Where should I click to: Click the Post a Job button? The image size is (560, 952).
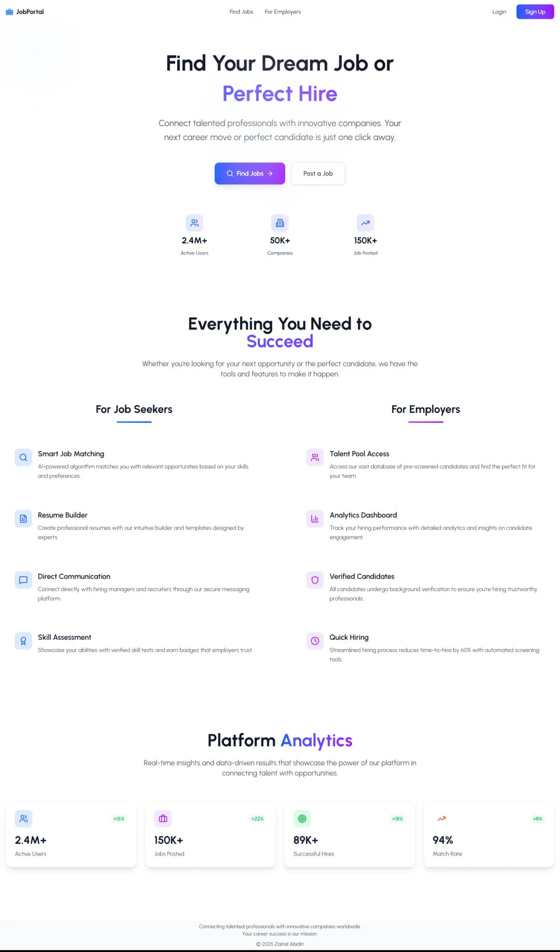tap(318, 174)
